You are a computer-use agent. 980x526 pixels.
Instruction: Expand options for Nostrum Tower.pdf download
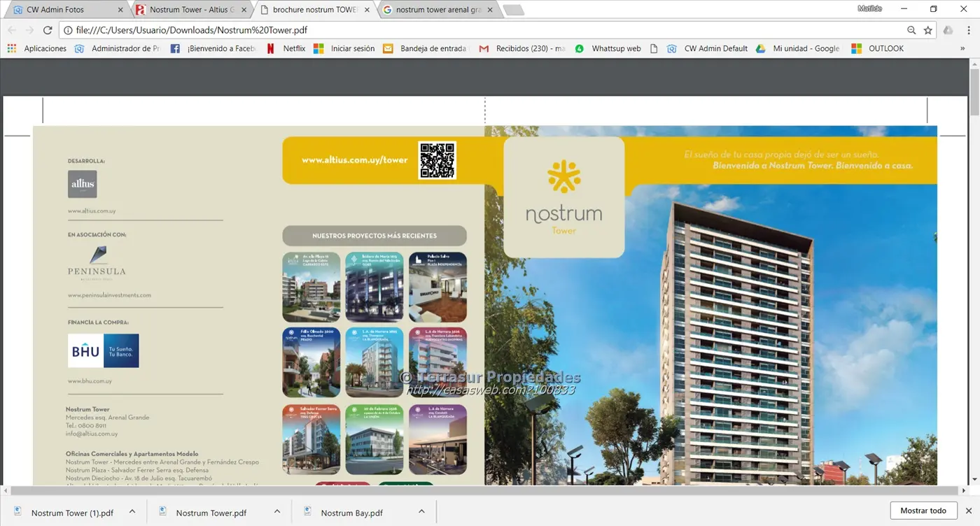pos(276,512)
